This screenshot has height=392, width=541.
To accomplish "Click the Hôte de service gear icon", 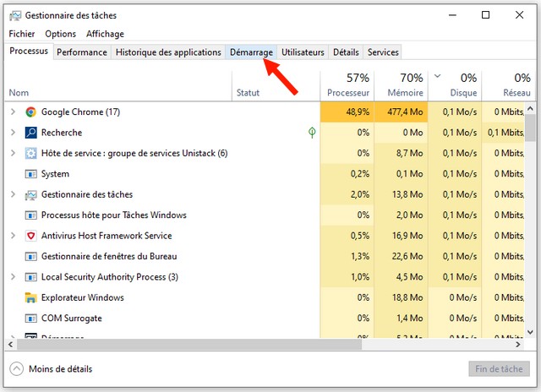I will click(x=31, y=154).
